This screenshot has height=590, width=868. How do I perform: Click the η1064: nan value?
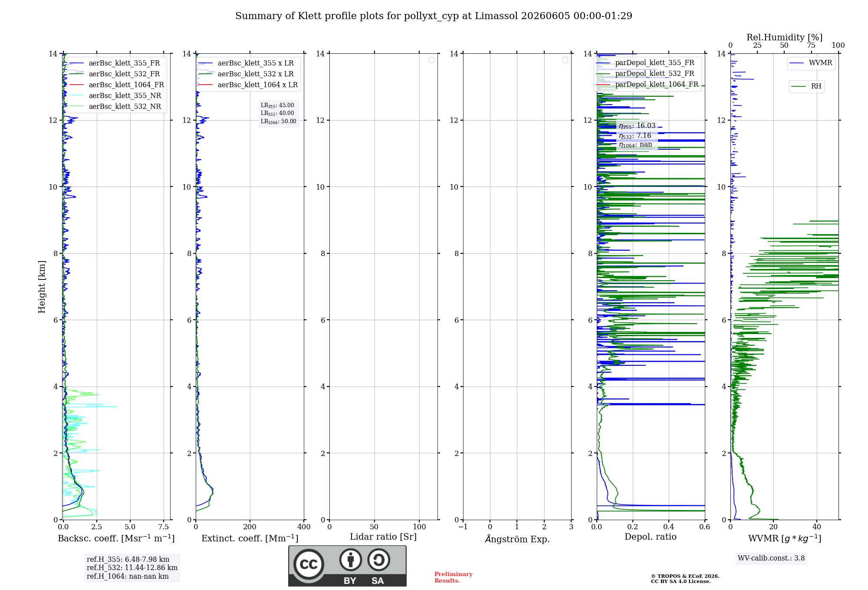635,145
